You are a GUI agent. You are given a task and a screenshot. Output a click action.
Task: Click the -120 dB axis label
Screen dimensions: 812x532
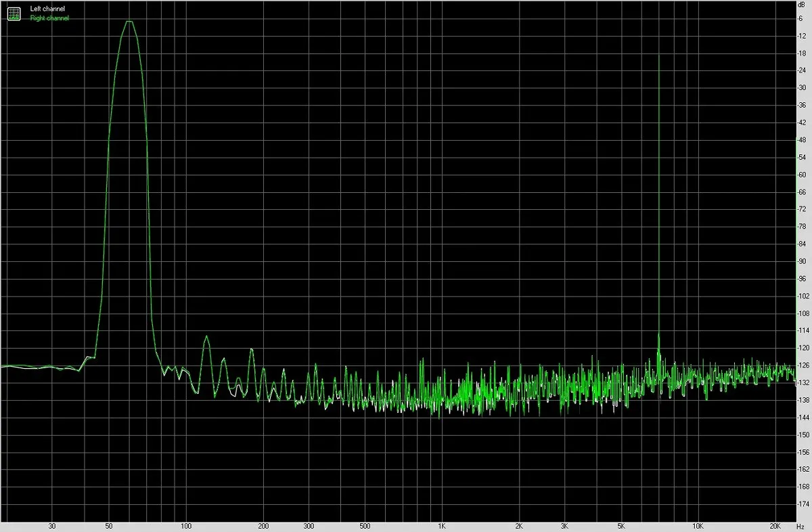[804, 348]
